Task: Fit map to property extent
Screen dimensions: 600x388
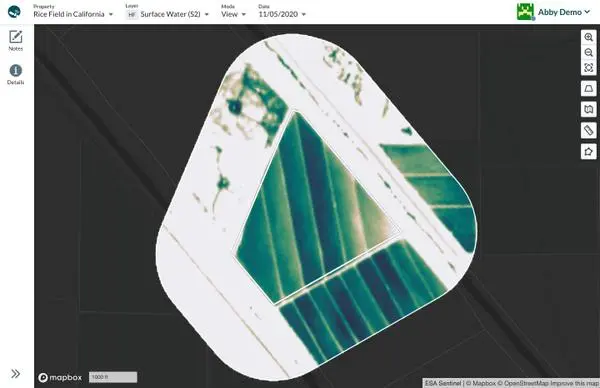Action: 589,68
